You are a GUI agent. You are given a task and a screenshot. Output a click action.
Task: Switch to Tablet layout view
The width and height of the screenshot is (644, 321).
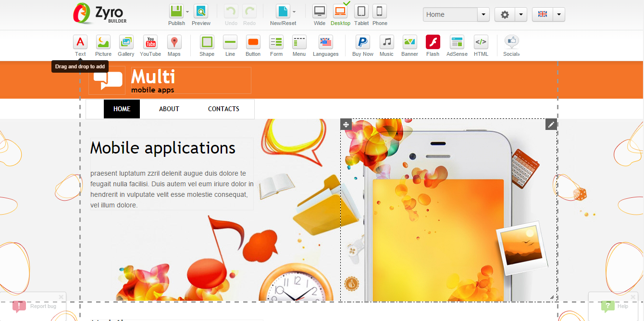pyautogui.click(x=361, y=12)
